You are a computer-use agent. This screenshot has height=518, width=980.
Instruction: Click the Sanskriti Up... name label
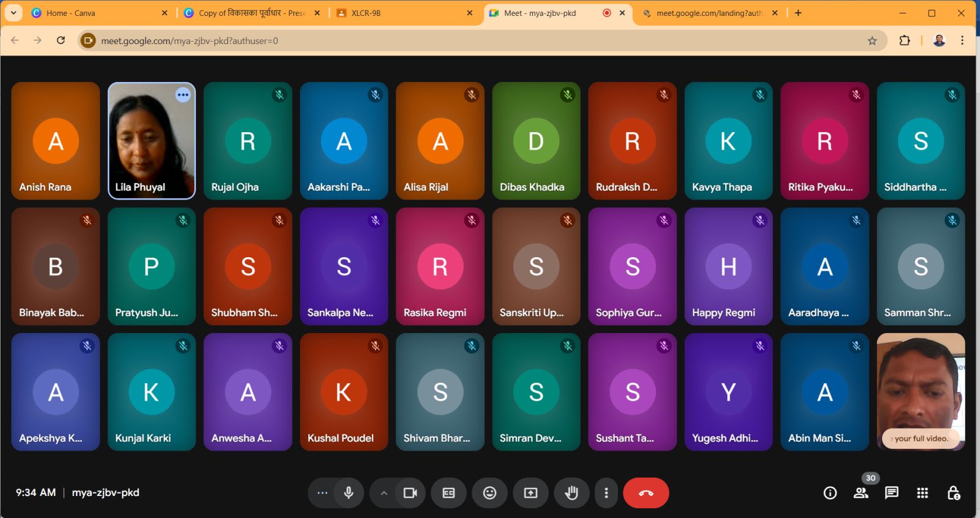(532, 312)
